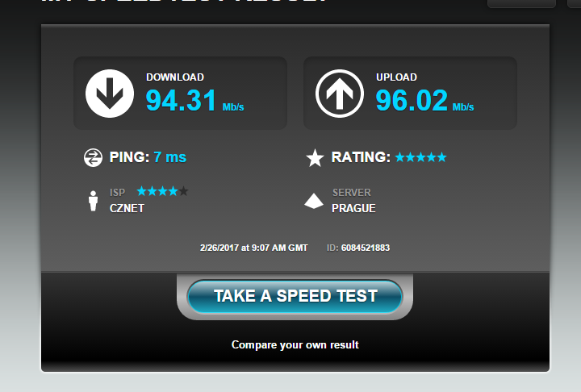Click the four-star ISP rating stars

163,191
